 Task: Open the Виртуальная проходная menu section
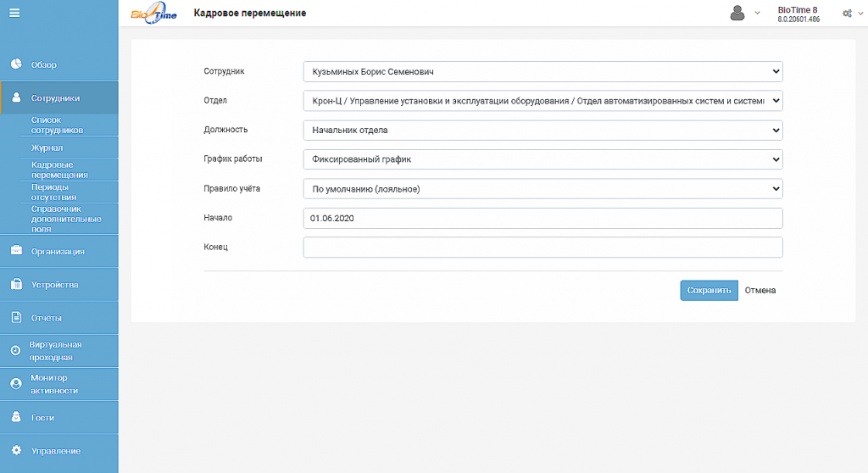coord(59,351)
